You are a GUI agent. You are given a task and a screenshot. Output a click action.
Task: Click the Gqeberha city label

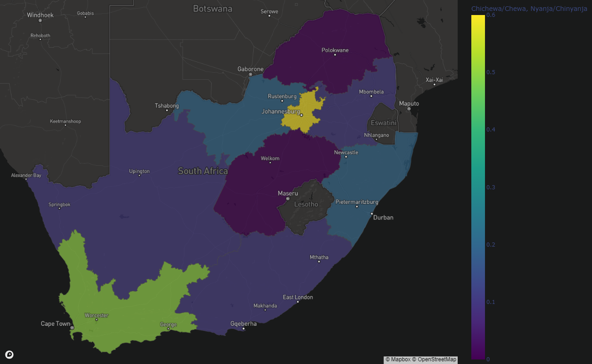click(x=244, y=324)
